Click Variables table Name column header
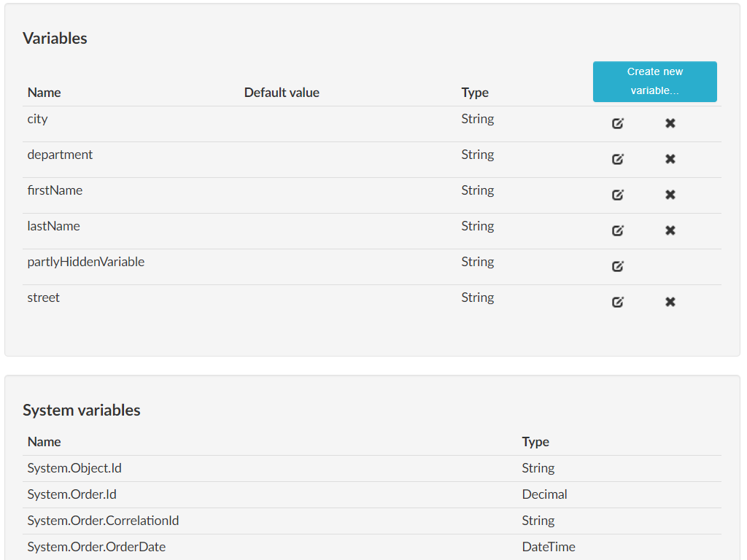The height and width of the screenshot is (560, 747). (x=44, y=93)
